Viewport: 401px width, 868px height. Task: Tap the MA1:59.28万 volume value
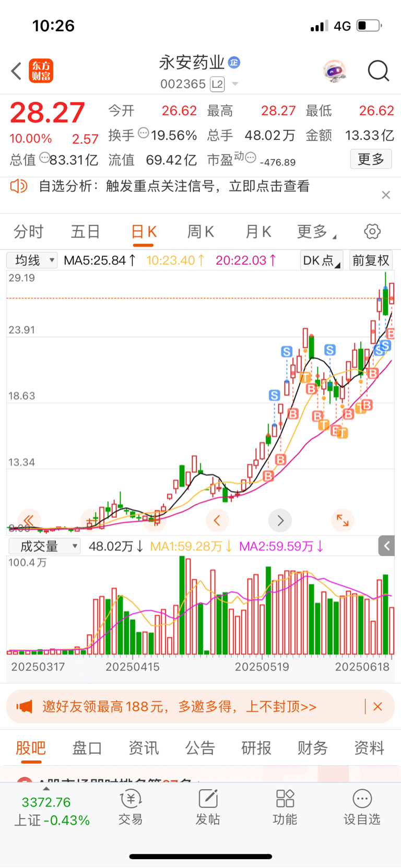(x=191, y=546)
